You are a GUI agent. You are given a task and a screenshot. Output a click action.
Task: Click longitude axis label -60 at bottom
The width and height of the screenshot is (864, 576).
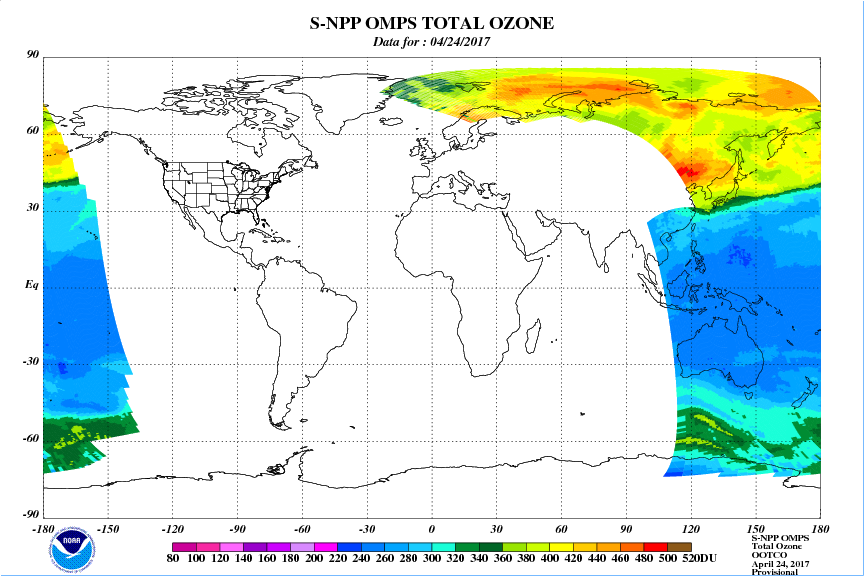[x=302, y=529]
